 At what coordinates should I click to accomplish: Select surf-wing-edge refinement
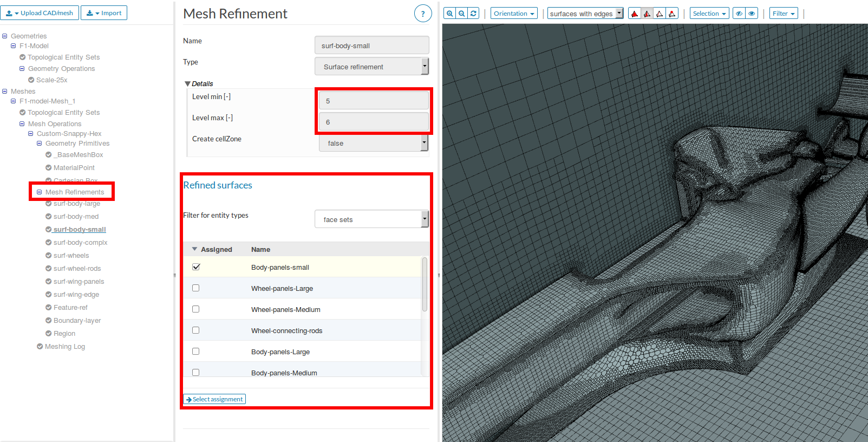(76, 295)
